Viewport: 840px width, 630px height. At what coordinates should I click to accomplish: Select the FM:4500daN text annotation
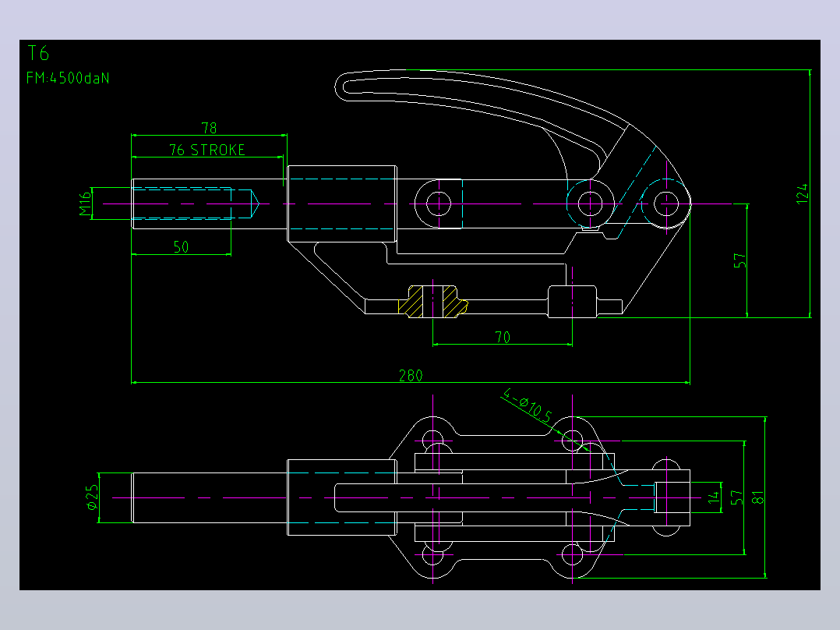[x=68, y=78]
